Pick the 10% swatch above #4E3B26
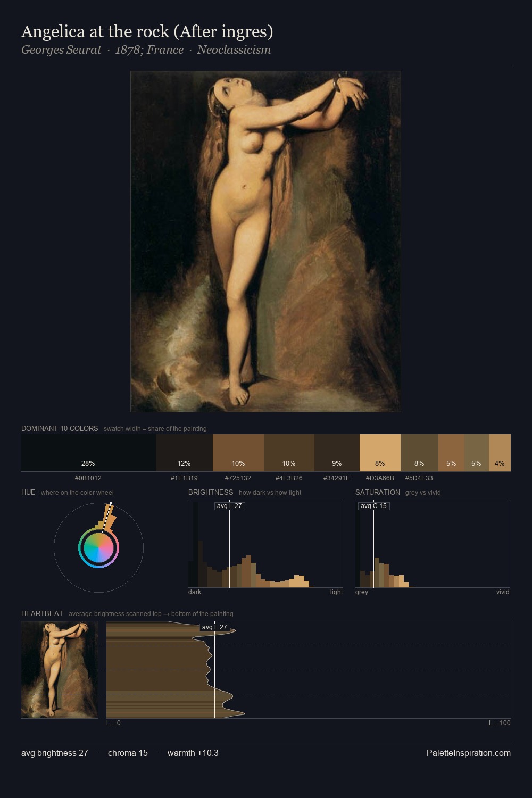 pos(289,453)
